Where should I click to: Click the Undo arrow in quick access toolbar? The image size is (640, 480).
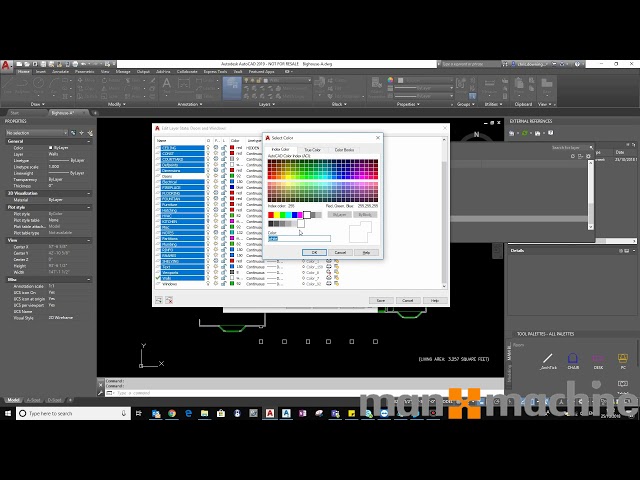point(84,64)
